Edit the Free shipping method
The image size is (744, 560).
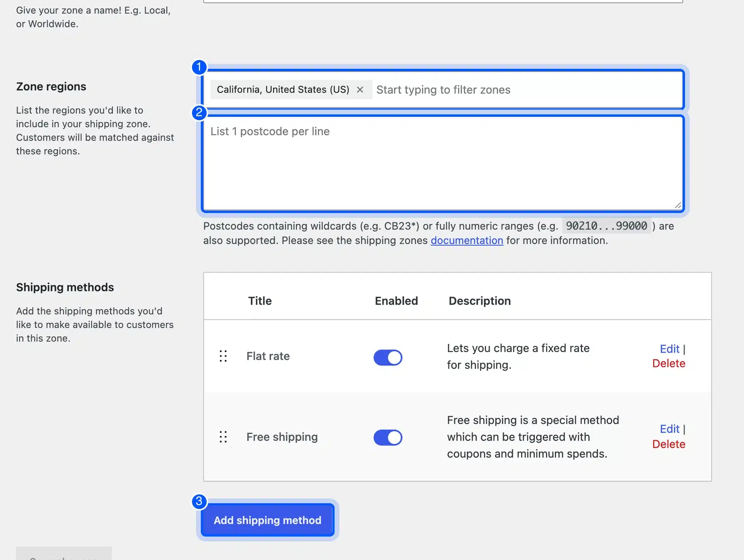[x=669, y=429]
